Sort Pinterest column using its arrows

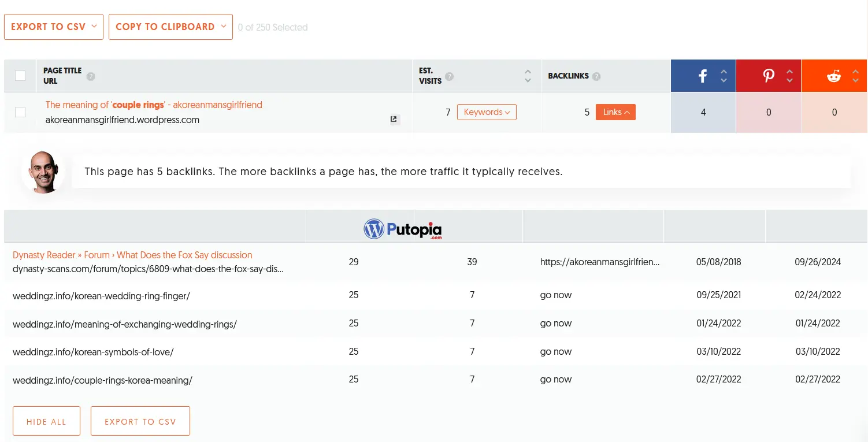click(789, 76)
